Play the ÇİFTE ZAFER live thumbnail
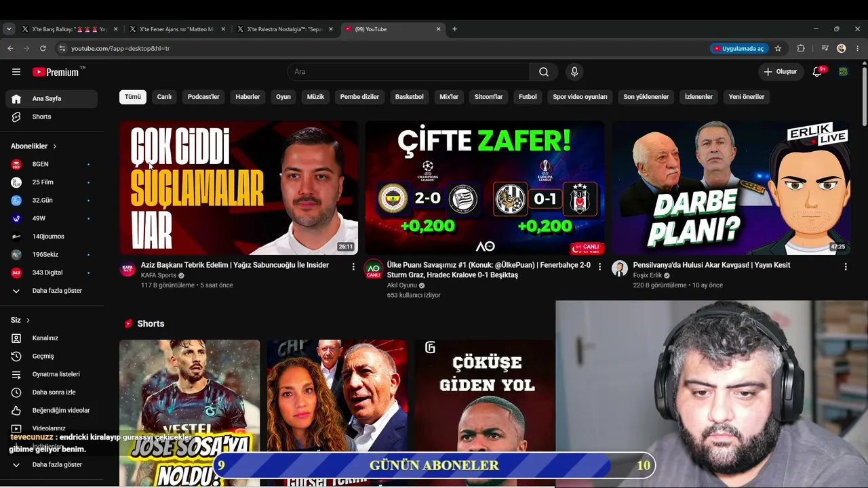 pyautogui.click(x=485, y=188)
